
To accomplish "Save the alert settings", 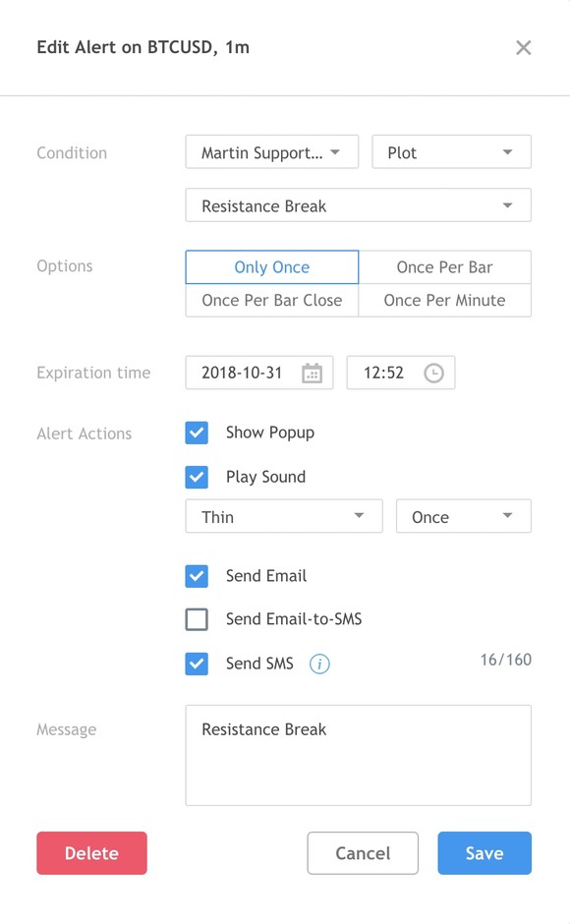I will coord(484,852).
